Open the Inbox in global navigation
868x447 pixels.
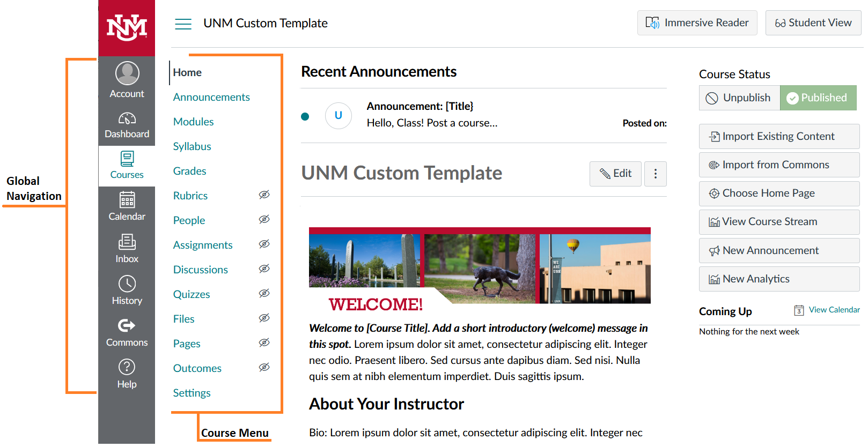tap(127, 249)
